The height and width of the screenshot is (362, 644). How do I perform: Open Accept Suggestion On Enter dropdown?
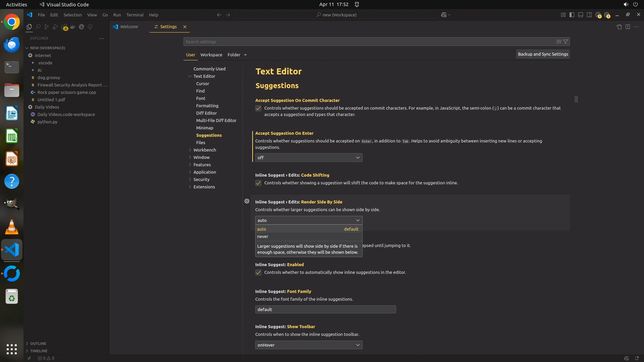pos(309,158)
